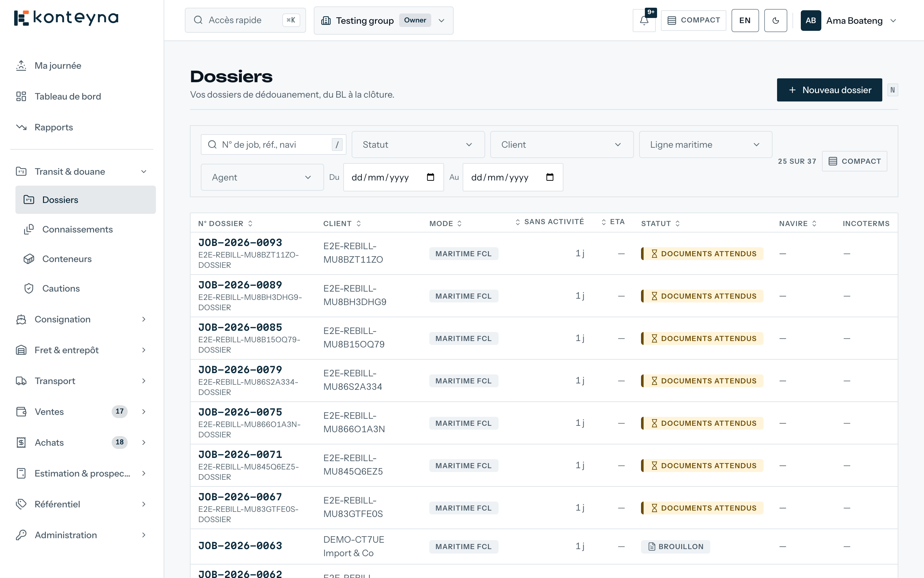Open the Du date calendar picker
The height and width of the screenshot is (578, 924).
[430, 177]
